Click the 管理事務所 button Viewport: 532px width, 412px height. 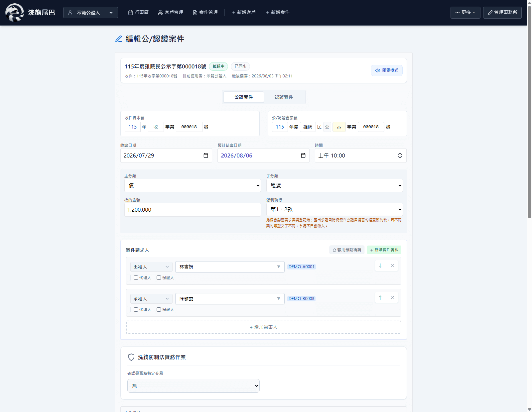tap(502, 13)
